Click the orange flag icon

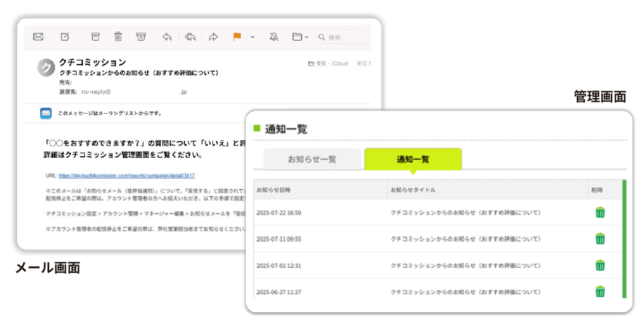click(x=237, y=37)
